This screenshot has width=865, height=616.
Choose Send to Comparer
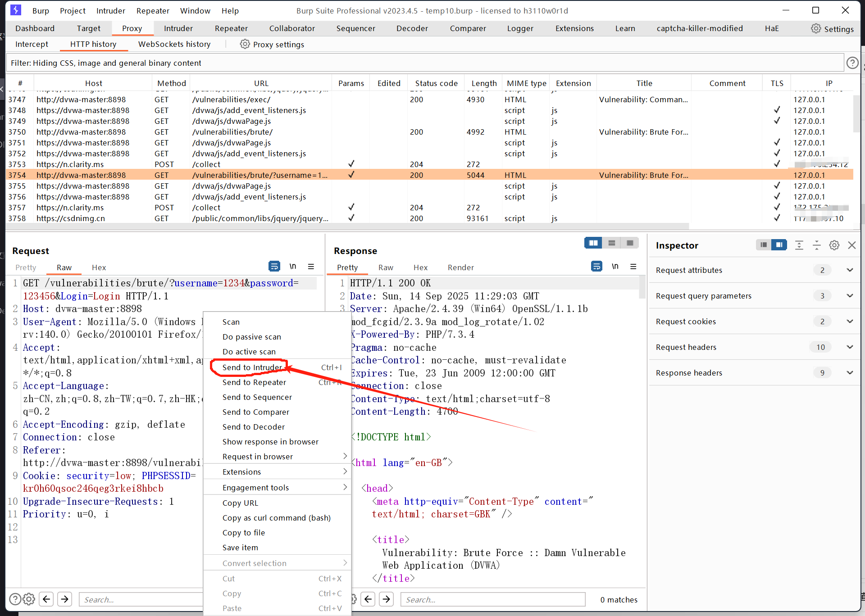coord(277,412)
